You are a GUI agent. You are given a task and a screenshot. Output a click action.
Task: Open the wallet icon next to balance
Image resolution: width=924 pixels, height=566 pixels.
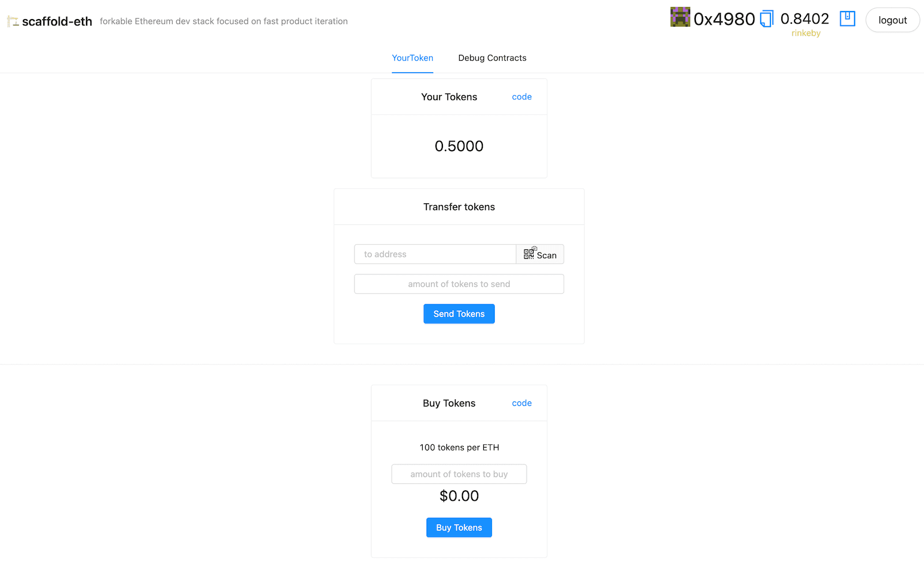(847, 18)
